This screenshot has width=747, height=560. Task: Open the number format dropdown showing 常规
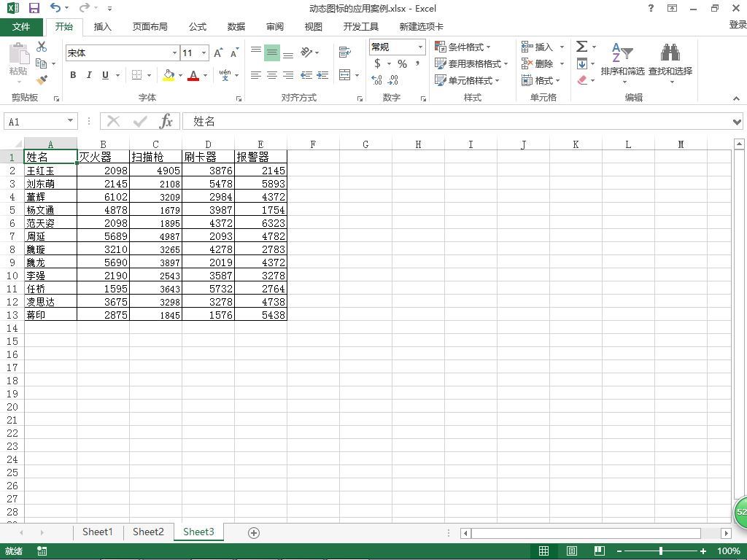421,47
